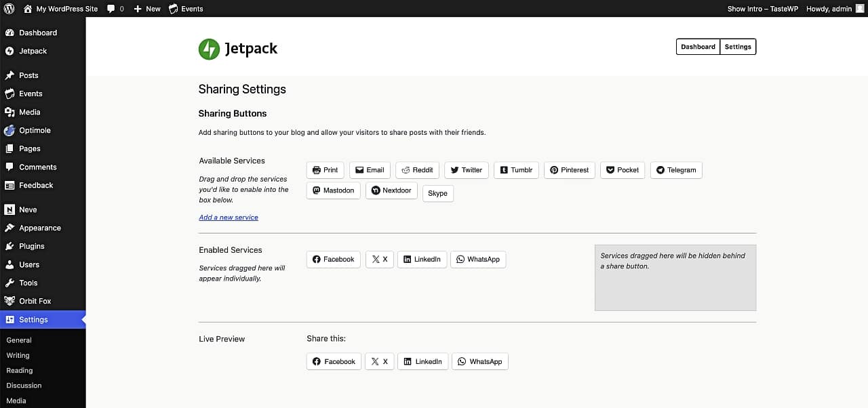Select the Pinterest sharing service

pyautogui.click(x=570, y=170)
